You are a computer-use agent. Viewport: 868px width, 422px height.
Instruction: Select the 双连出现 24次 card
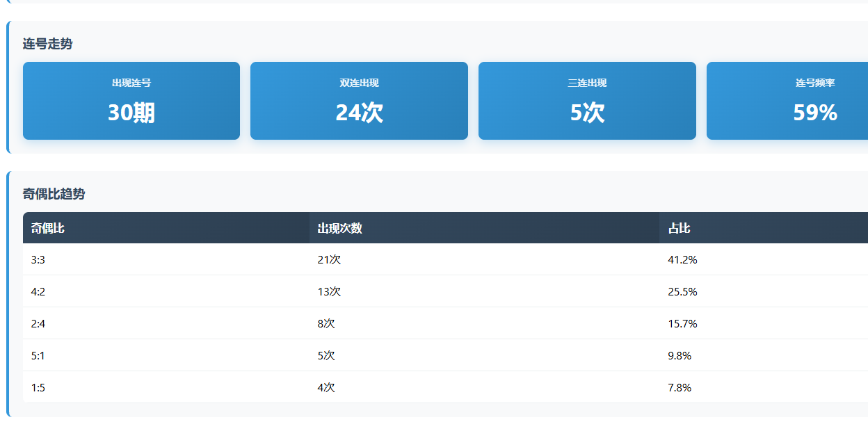[x=359, y=101]
